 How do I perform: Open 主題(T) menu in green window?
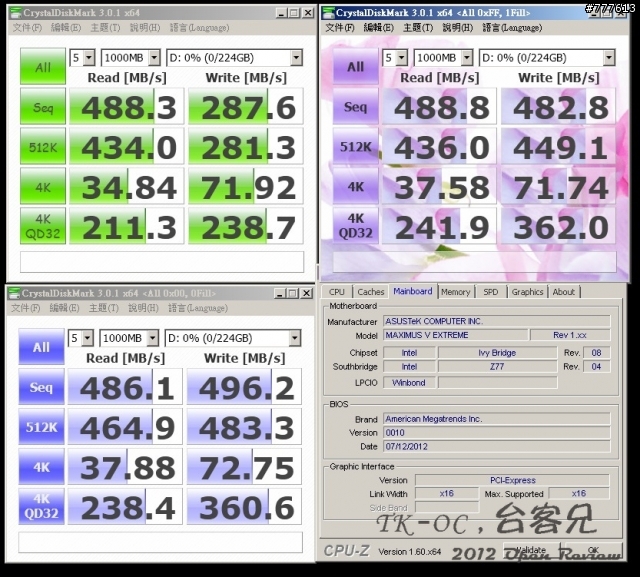(x=105, y=28)
